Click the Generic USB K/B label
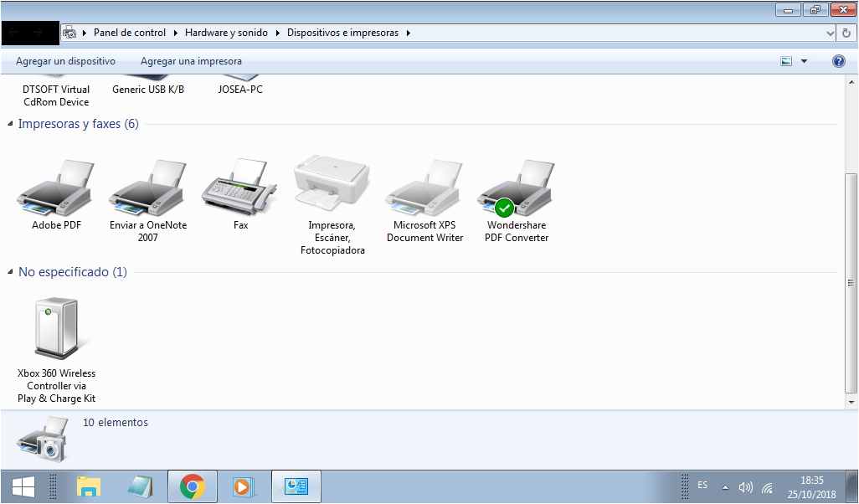Viewport: 859px width, 504px height. point(148,90)
